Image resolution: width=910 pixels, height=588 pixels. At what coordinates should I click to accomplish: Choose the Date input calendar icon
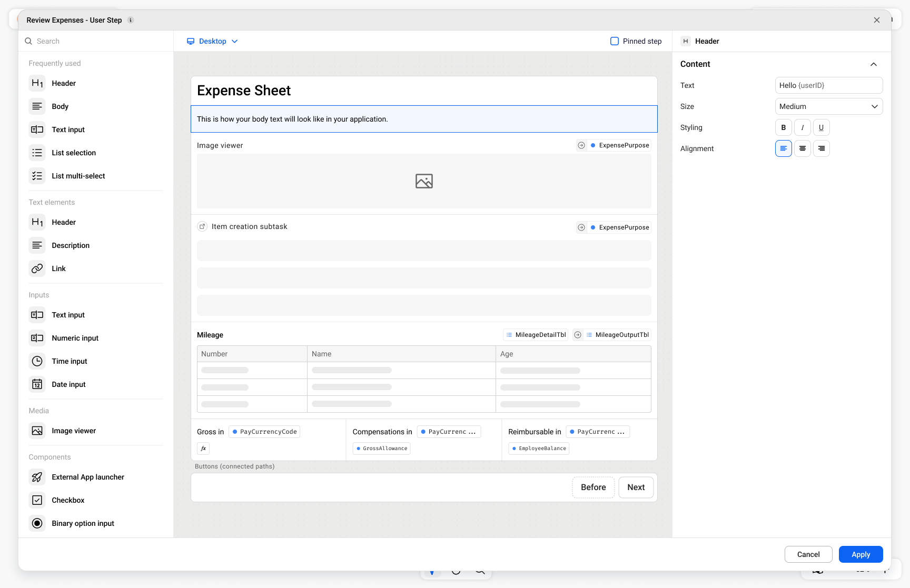point(37,384)
